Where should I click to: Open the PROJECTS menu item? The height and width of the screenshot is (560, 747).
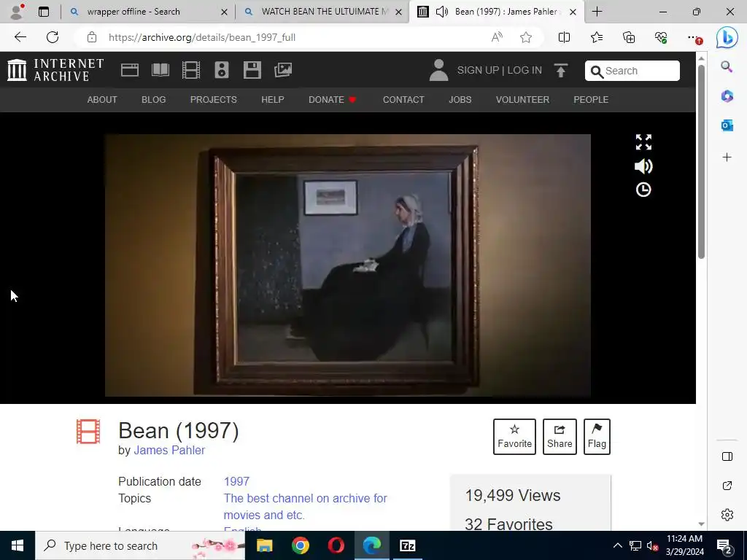pos(214,99)
